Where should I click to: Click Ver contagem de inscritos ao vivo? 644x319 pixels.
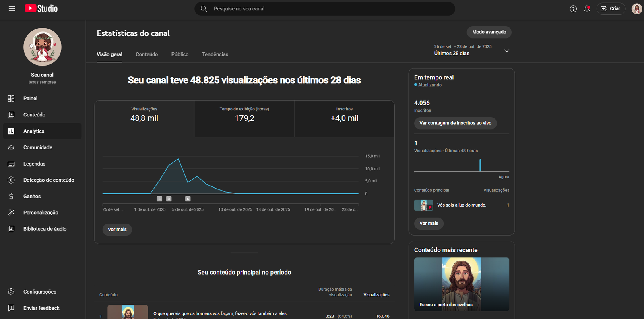(455, 123)
